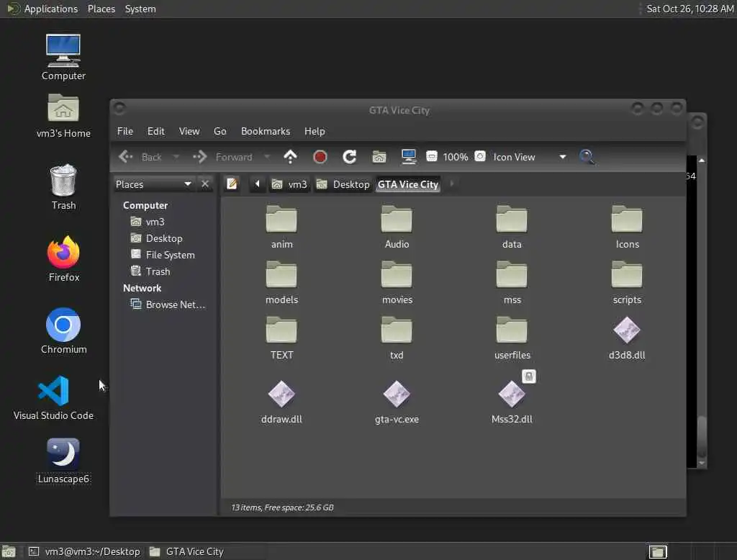Click the vm3 path bar button
Viewport: 737px width, 560px height.
289,184
